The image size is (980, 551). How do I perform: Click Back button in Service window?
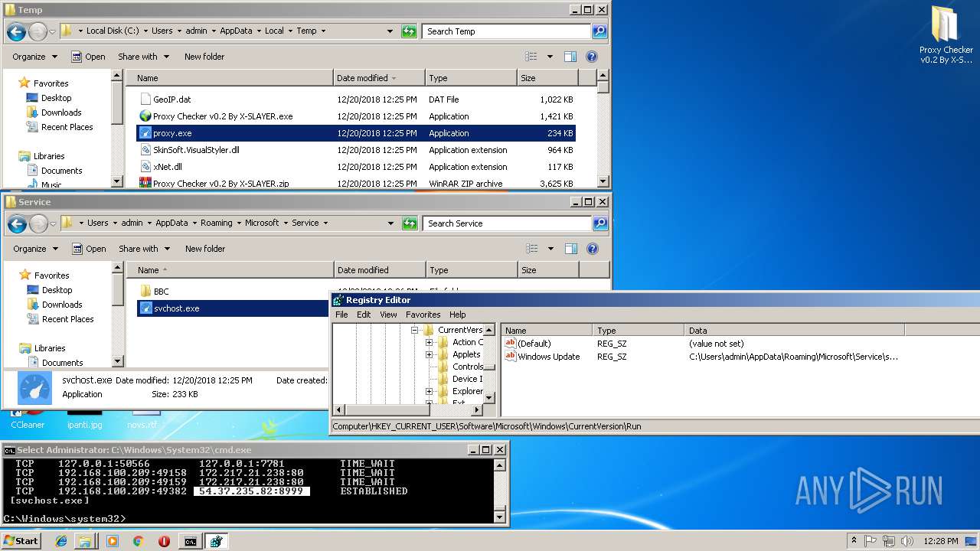click(17, 223)
